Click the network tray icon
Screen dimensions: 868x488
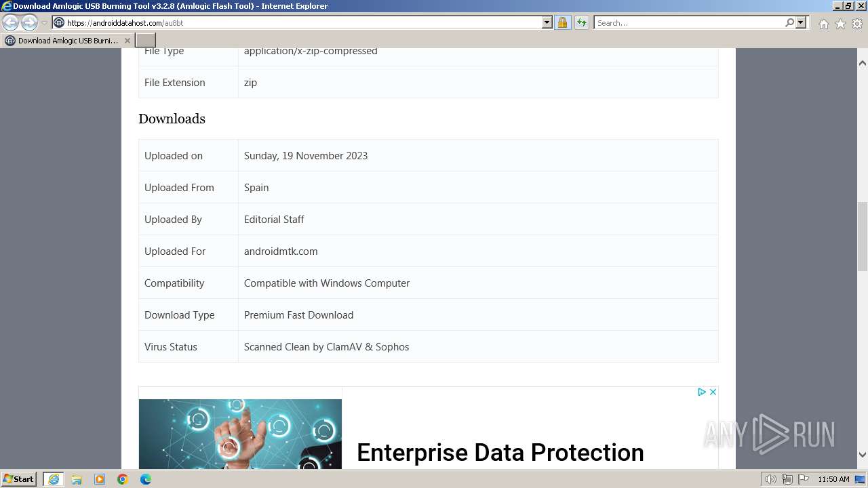[787, 479]
